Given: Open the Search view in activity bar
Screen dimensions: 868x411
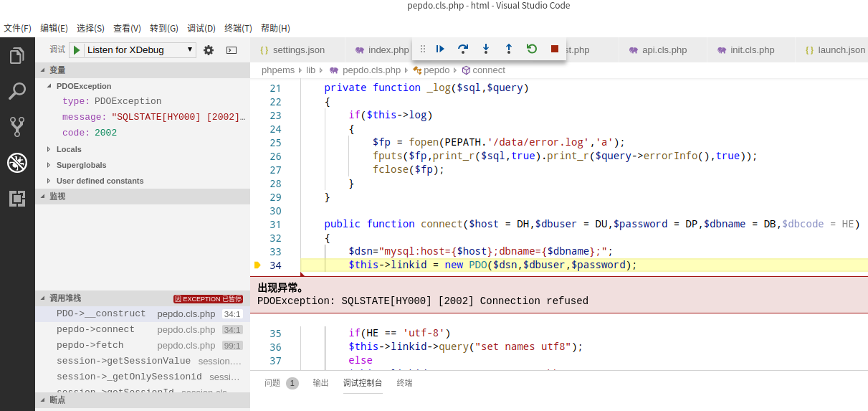Looking at the screenshot, I should (x=17, y=91).
